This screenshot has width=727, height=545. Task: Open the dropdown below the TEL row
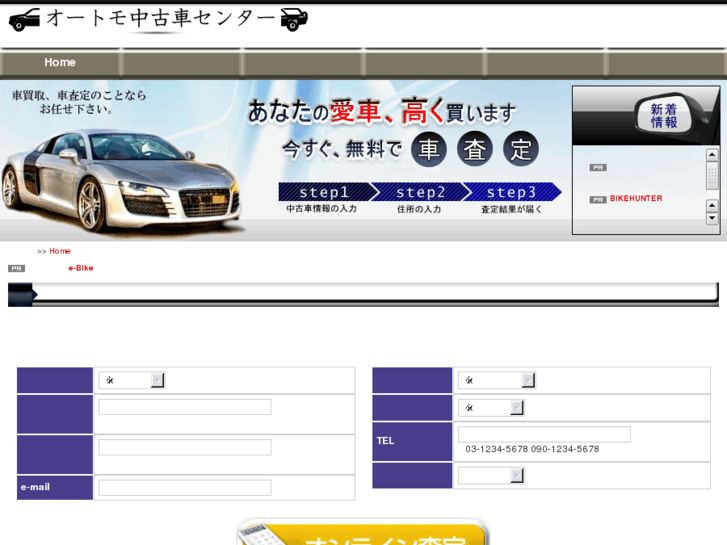click(491, 475)
